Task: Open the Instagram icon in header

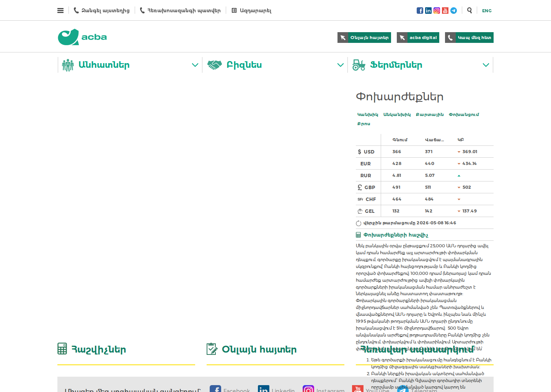Action: [437, 10]
